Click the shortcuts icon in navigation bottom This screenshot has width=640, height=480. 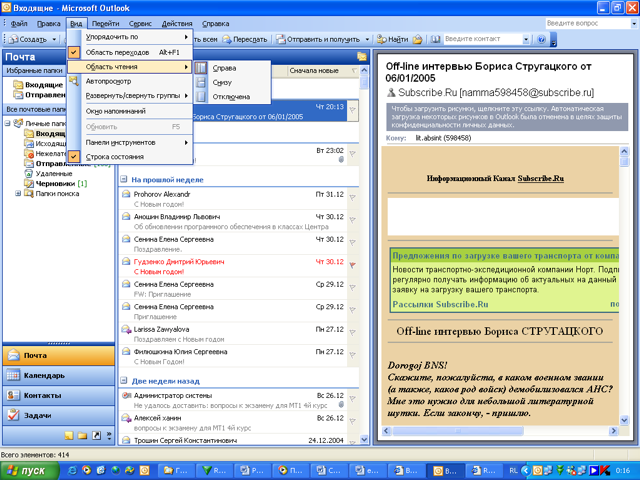point(96,436)
